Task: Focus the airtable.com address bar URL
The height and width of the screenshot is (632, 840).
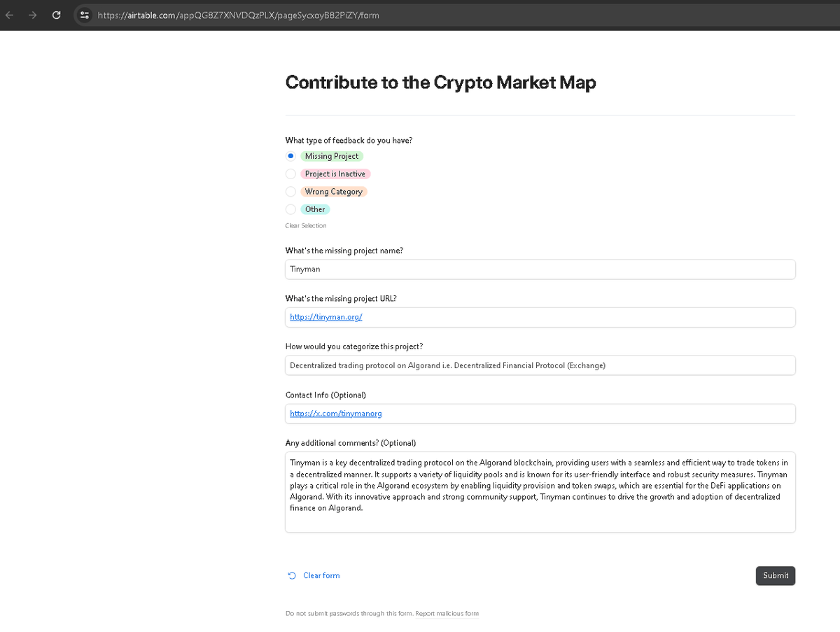Action: click(x=238, y=15)
